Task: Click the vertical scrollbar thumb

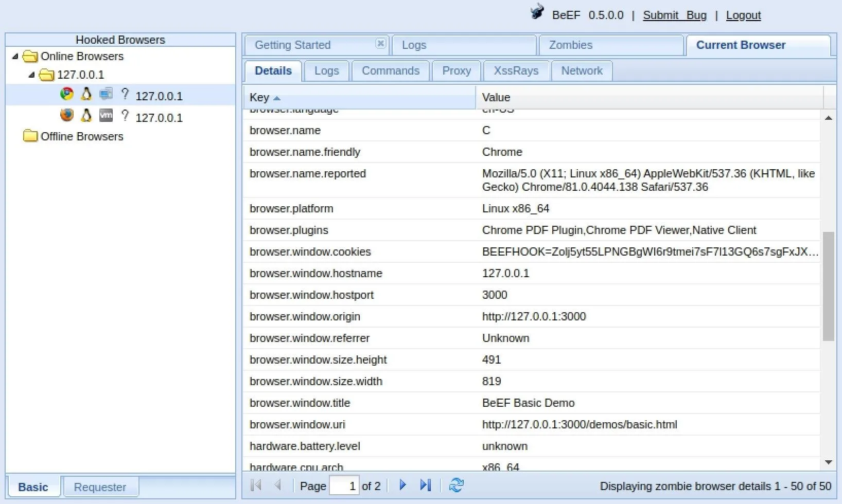Action: (828, 286)
